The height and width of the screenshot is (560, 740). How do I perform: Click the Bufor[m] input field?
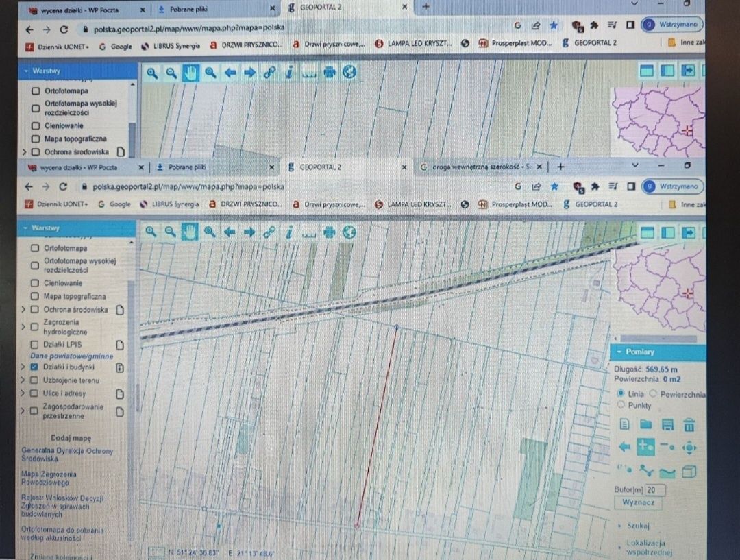[654, 490]
